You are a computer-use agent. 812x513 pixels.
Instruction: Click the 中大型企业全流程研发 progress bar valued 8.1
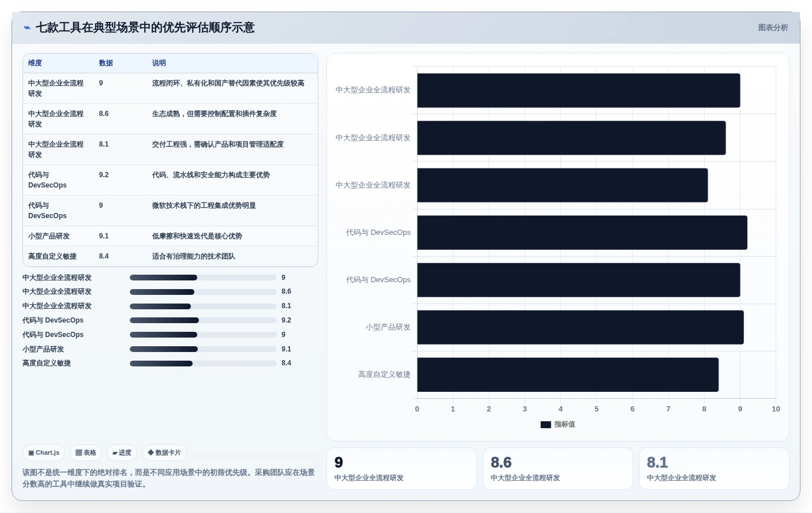(x=203, y=306)
